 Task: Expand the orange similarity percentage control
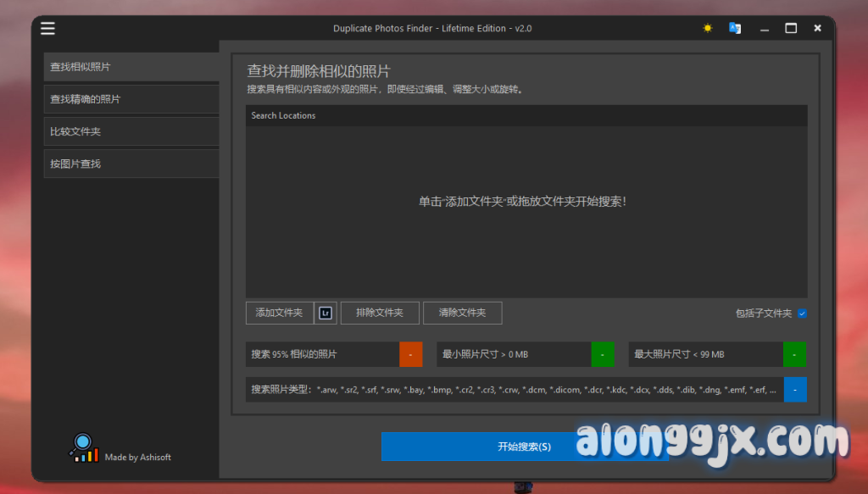(410, 354)
